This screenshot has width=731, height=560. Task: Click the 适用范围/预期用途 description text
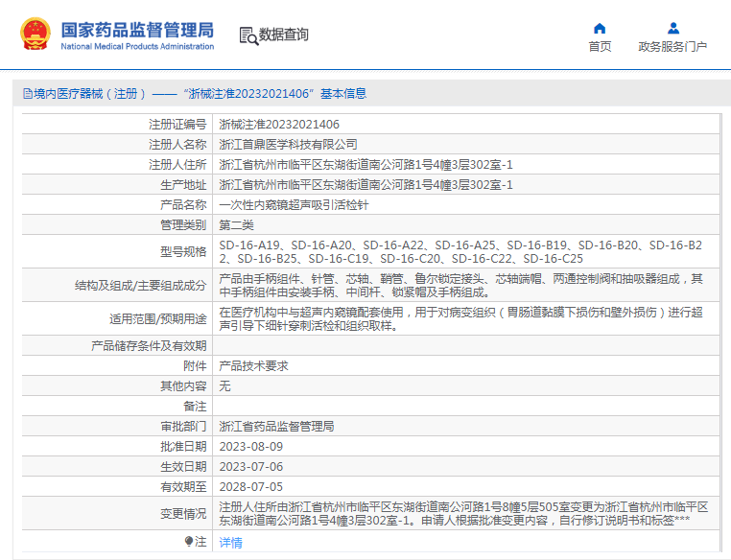[460, 318]
